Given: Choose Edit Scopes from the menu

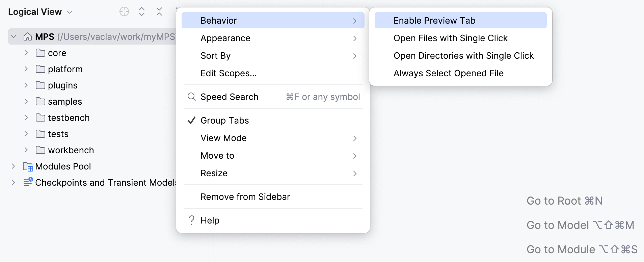Looking at the screenshot, I should tap(229, 73).
